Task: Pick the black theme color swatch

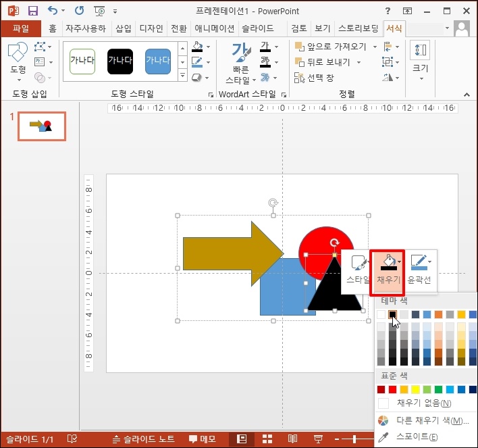Action: tap(392, 314)
